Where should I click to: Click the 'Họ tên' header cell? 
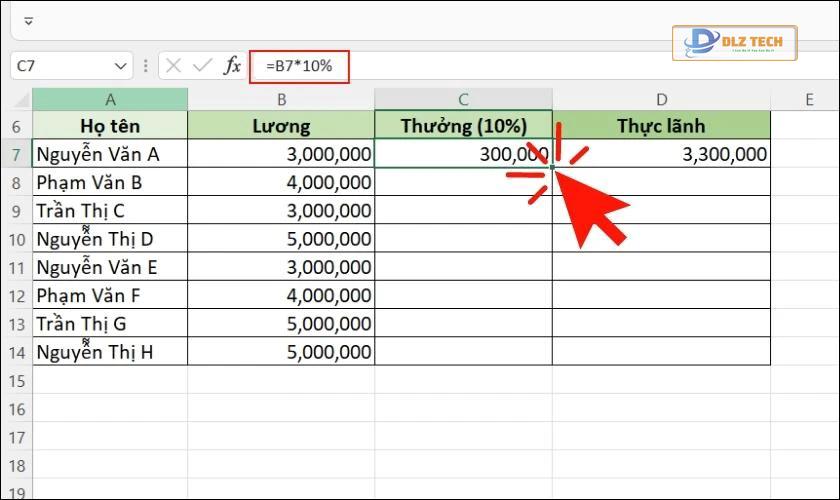(110, 125)
